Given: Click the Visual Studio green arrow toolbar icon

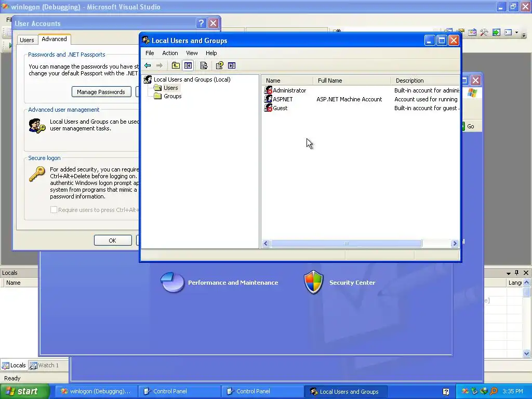Looking at the screenshot, I should tap(496, 33).
